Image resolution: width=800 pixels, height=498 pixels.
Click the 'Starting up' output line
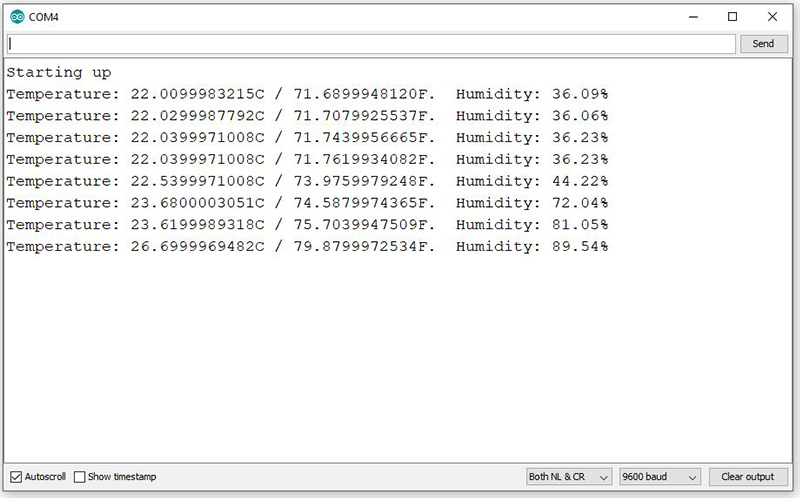tap(59, 72)
